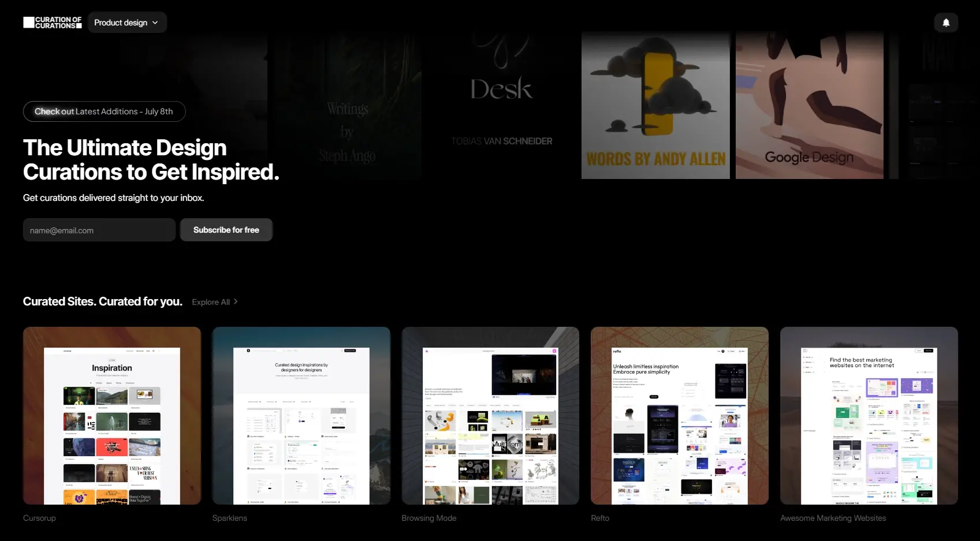The image size is (980, 541).
Task: Open the Awesome Marketing Websites thumbnail
Action: (869, 416)
